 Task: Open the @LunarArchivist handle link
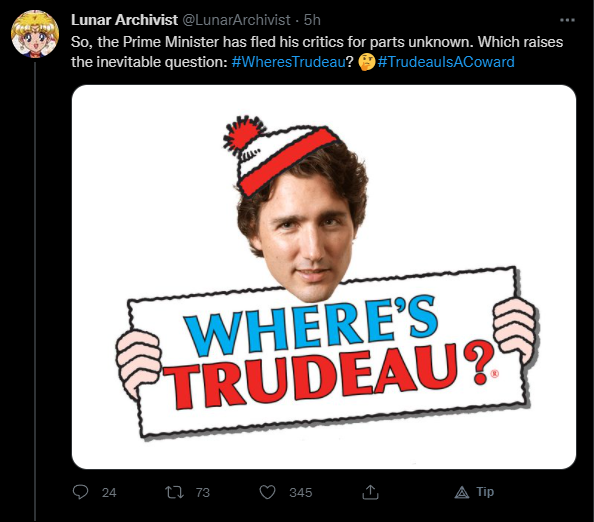pos(237,20)
